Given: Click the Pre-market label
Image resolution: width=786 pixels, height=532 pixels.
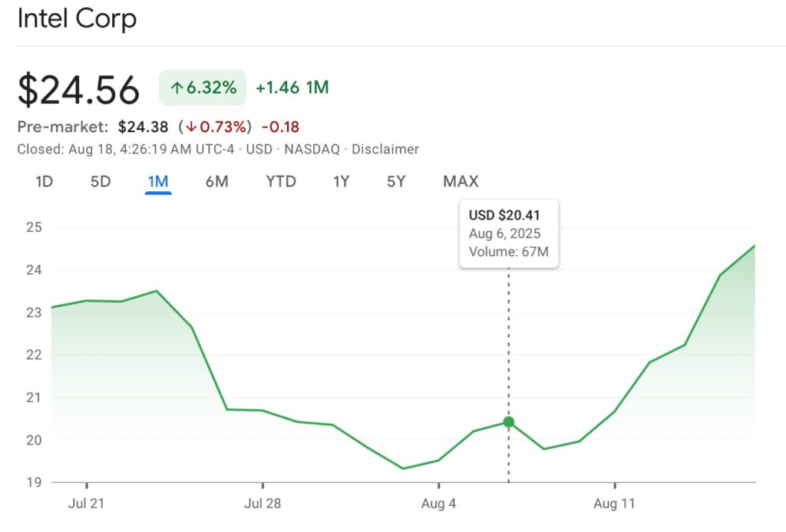Looking at the screenshot, I should [x=63, y=127].
